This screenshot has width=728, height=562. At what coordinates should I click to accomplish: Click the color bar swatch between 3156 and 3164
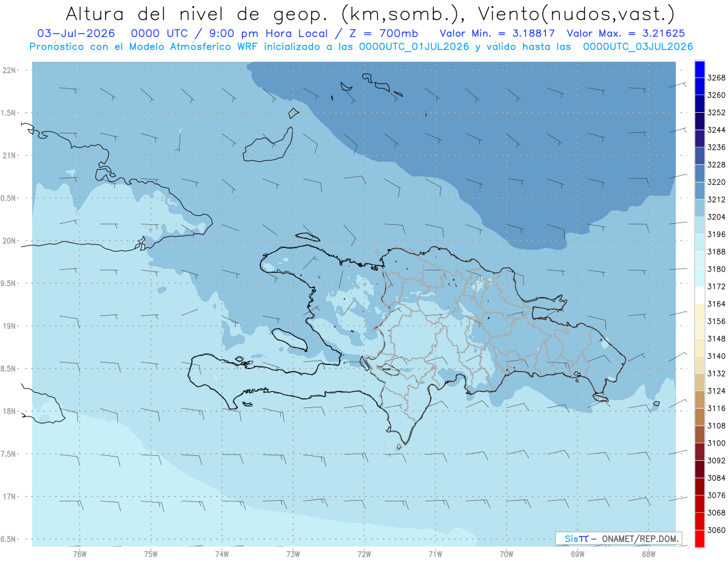(x=699, y=312)
